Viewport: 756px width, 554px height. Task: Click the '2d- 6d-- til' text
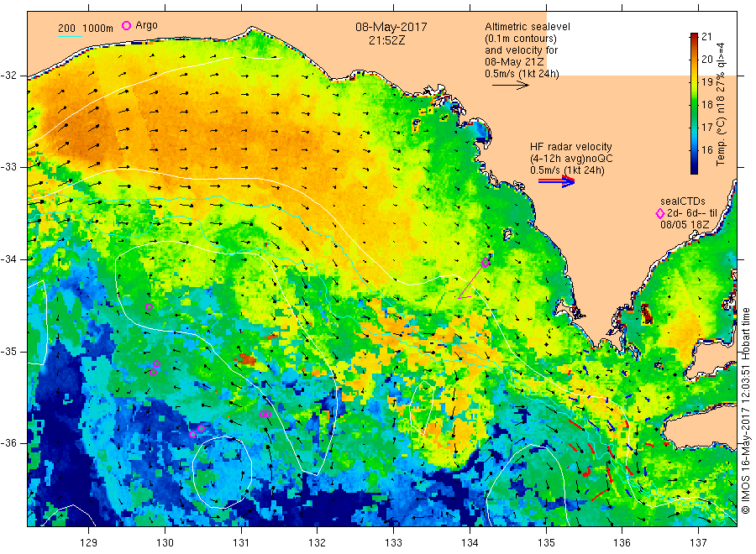pyautogui.click(x=692, y=213)
